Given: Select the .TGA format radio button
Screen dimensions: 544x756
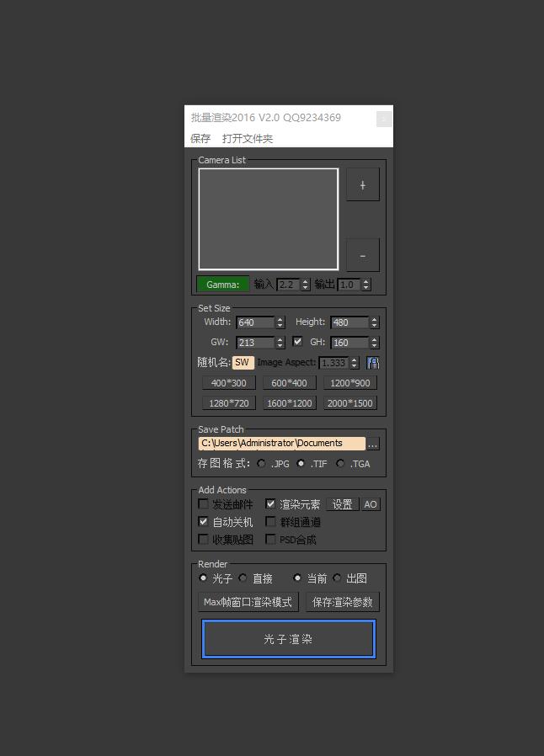Looking at the screenshot, I should [340, 463].
